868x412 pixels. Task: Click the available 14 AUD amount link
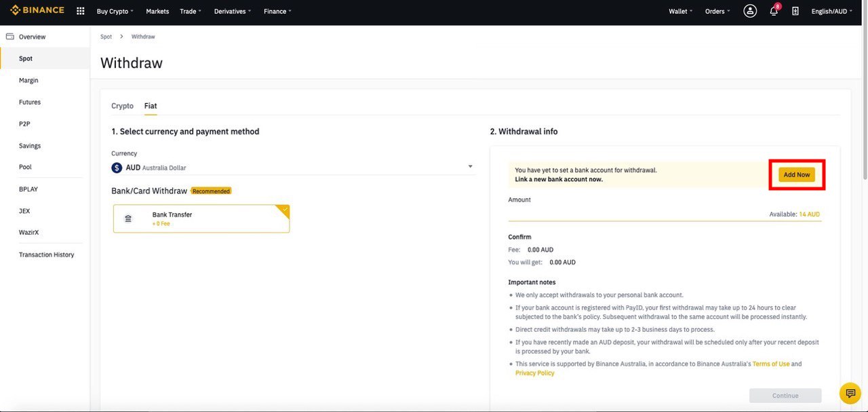[x=809, y=214]
